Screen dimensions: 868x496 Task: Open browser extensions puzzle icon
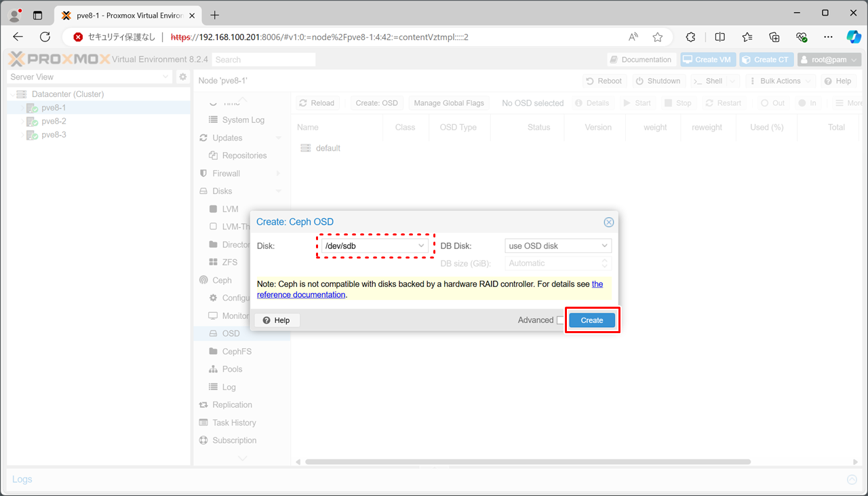click(x=691, y=37)
